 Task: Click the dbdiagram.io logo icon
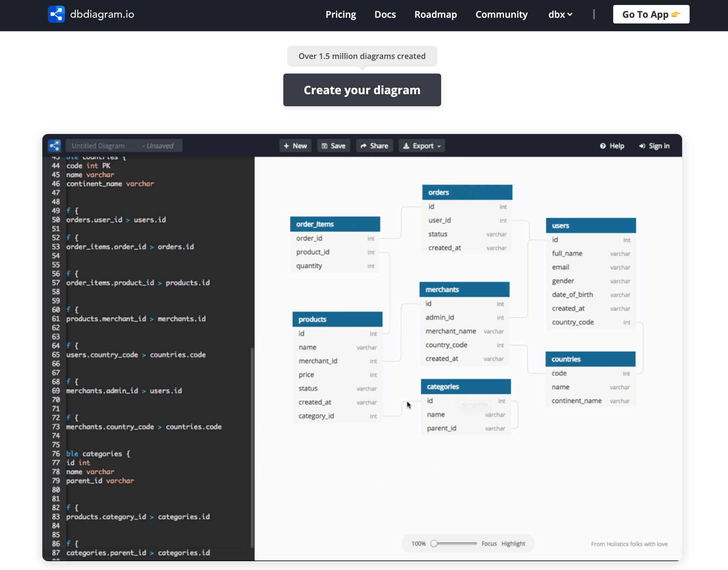[56, 14]
